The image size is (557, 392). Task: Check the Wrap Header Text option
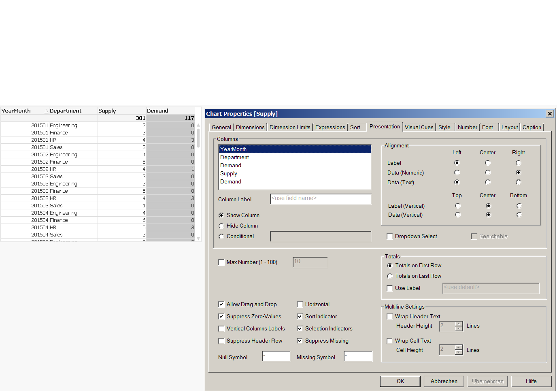click(x=390, y=317)
